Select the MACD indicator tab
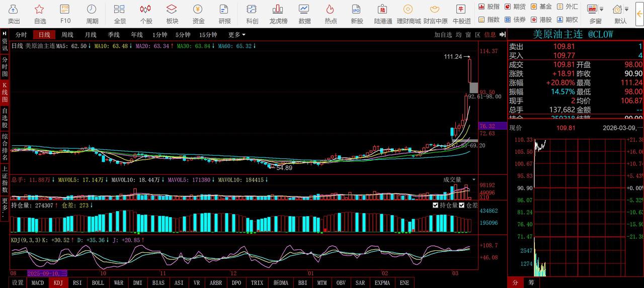The width and height of the screenshot is (644, 288). click(38, 283)
